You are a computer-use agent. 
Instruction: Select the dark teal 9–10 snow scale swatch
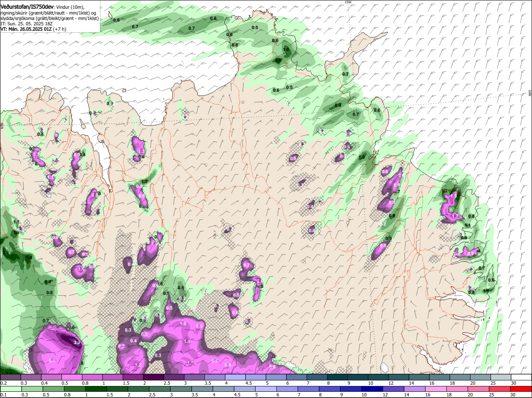[x=358, y=377]
